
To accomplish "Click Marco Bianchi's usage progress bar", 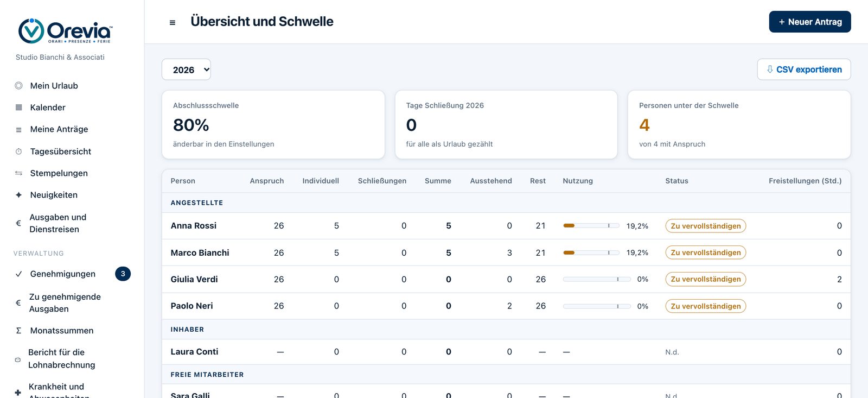I will [591, 252].
